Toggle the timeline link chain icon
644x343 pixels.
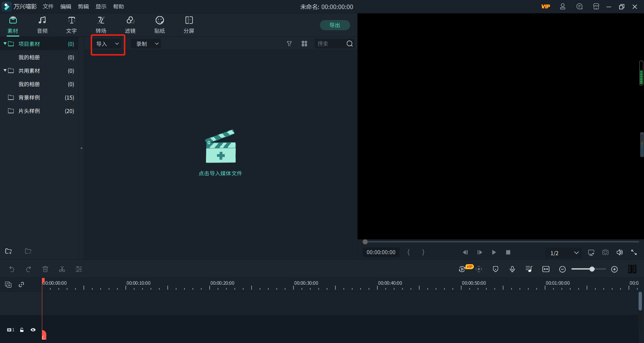(x=21, y=285)
